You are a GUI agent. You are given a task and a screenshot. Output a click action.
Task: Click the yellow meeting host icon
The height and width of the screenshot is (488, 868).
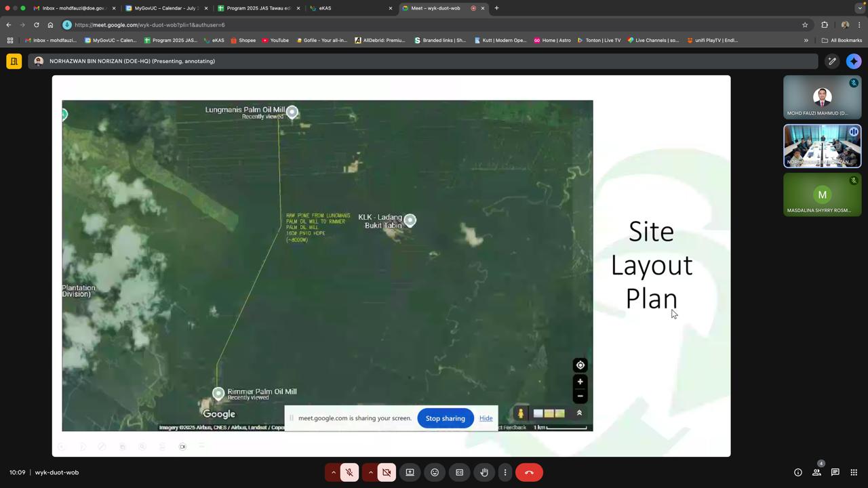tap(14, 61)
